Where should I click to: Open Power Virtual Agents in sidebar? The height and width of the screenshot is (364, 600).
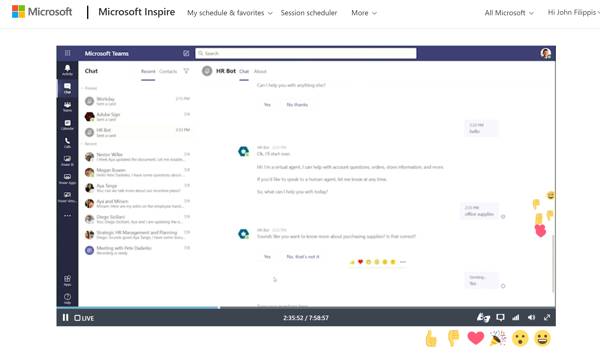pyautogui.click(x=67, y=197)
